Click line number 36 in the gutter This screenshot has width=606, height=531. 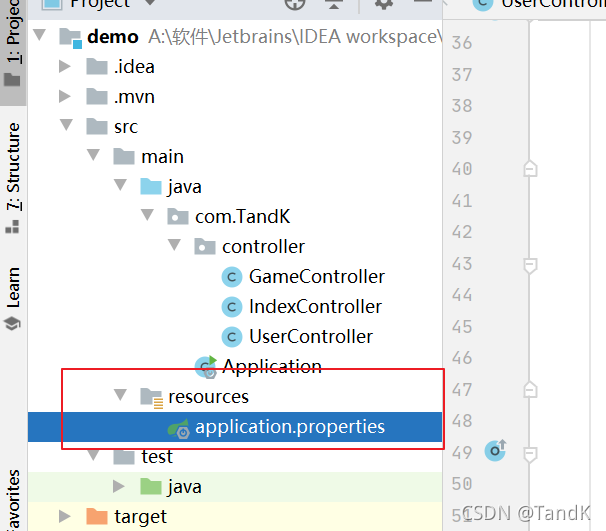click(462, 43)
